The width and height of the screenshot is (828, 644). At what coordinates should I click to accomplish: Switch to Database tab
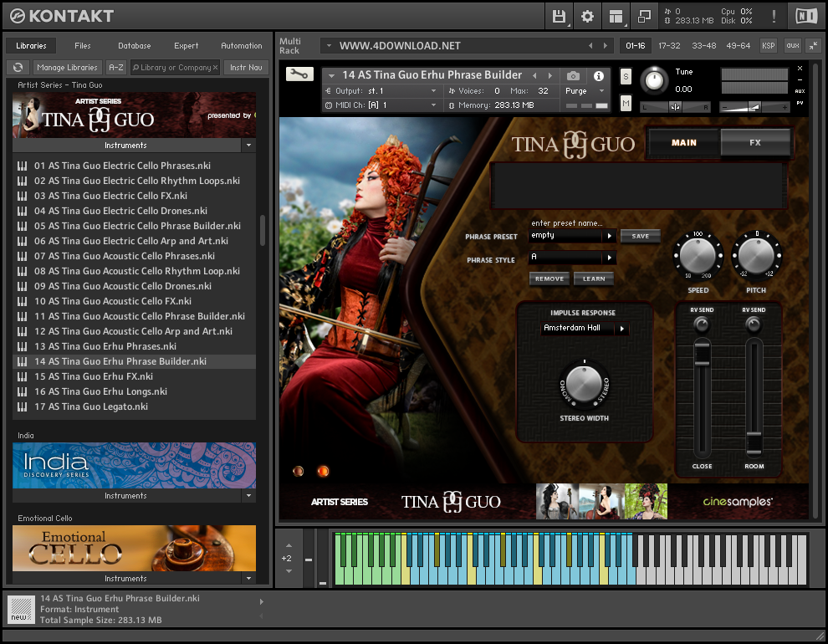(x=134, y=46)
